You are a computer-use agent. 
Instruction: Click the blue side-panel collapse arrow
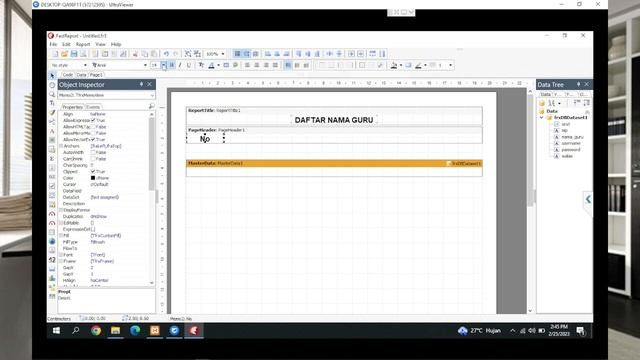coord(588,199)
